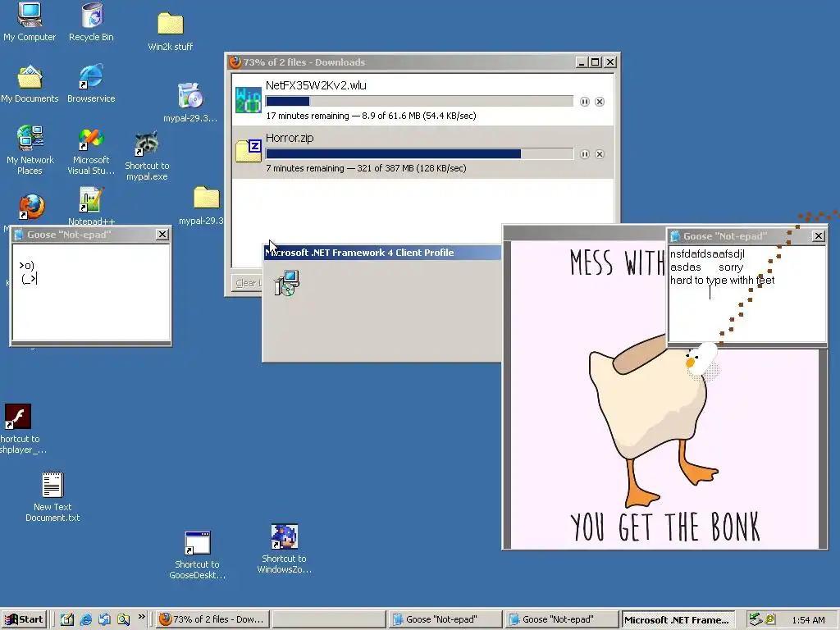This screenshot has width=840, height=630.
Task: Select the raccoon Shortcut to mypal.exe icon
Action: click(x=146, y=144)
